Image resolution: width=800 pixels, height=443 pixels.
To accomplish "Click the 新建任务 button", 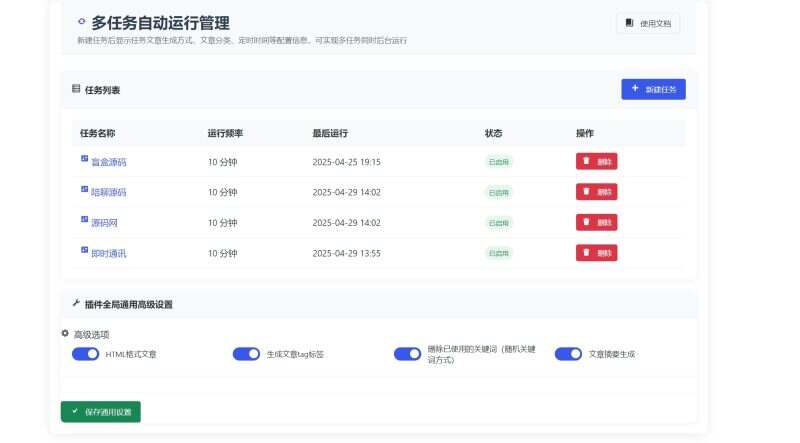I will [x=653, y=89].
